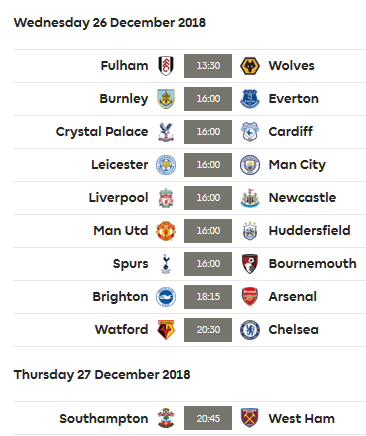Click the Newcastle team name
Viewport: 366px width, 436px height.
(x=302, y=197)
